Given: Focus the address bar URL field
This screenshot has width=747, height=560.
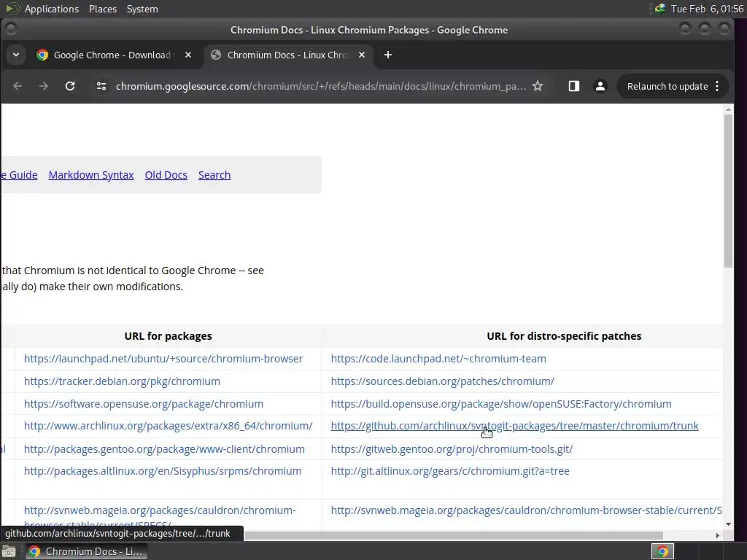Looking at the screenshot, I should tap(321, 86).
